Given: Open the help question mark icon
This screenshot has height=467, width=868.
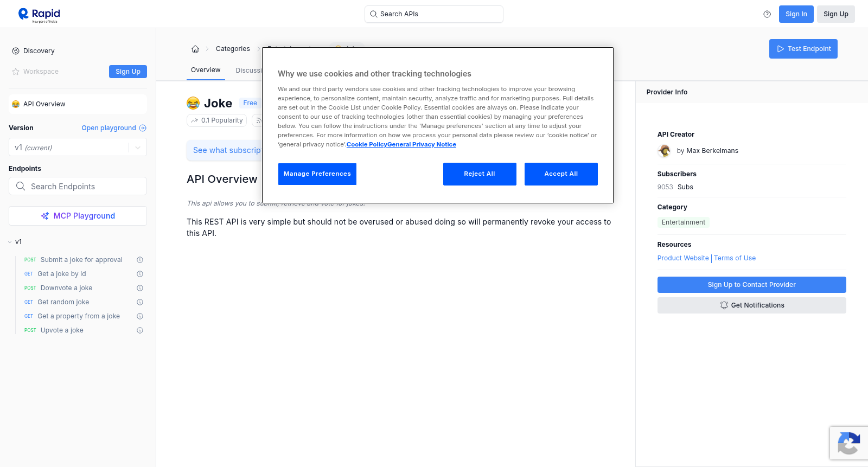Looking at the screenshot, I should tap(767, 14).
